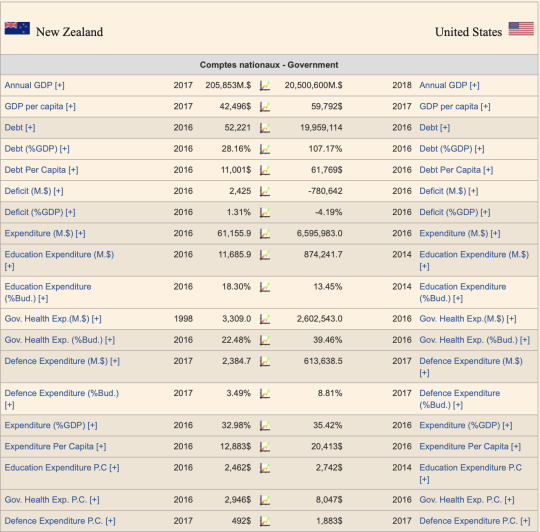Viewport: 540px width, 532px height.
Task: Click the right Debt [+] link
Action: (435, 127)
